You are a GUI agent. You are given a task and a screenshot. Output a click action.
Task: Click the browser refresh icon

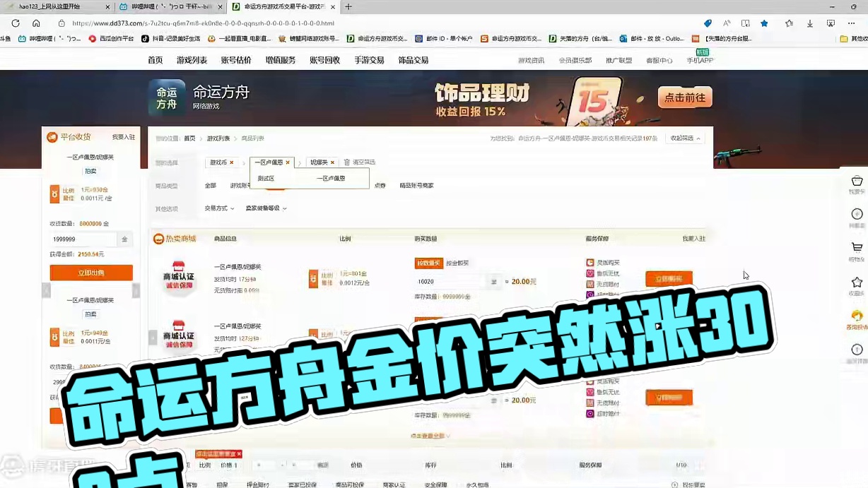(x=15, y=22)
